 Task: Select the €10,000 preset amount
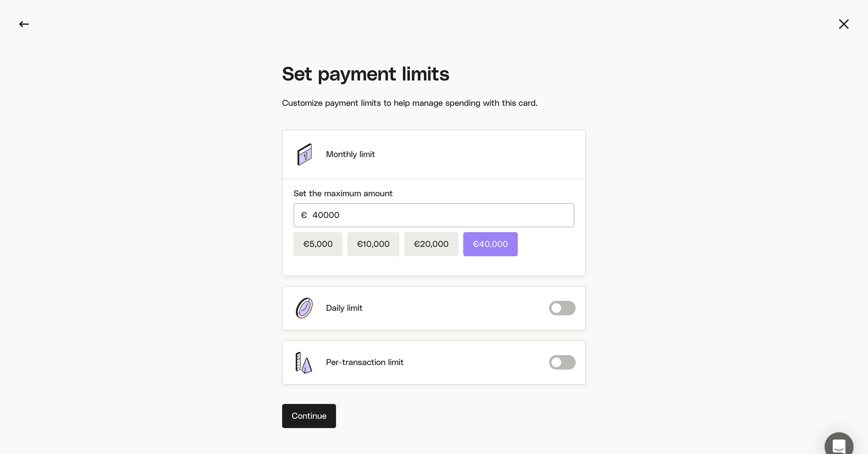click(373, 244)
